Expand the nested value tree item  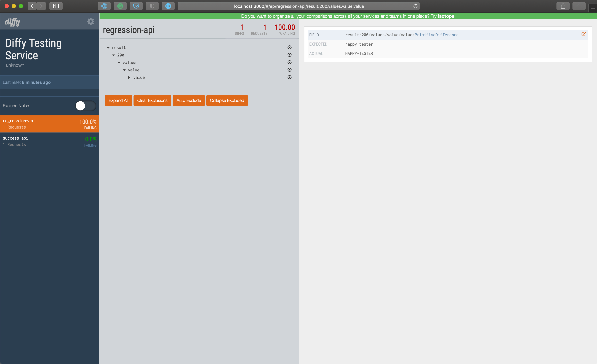point(129,77)
